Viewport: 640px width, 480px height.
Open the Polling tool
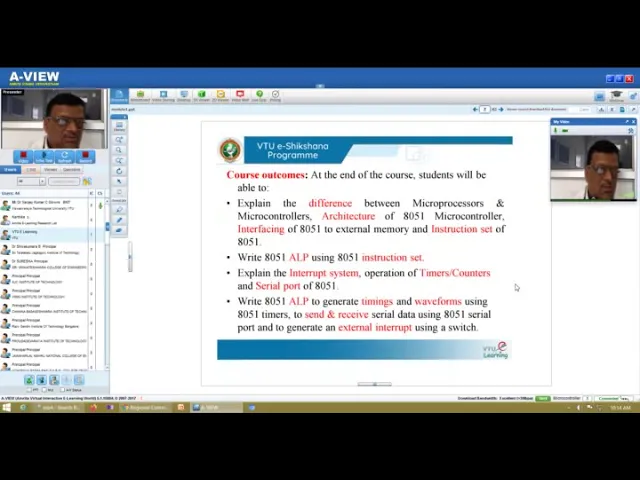(275, 96)
